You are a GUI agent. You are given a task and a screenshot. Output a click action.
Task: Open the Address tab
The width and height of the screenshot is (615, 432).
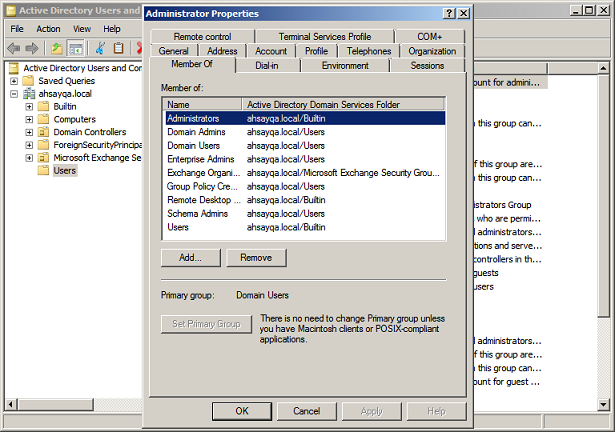222,51
